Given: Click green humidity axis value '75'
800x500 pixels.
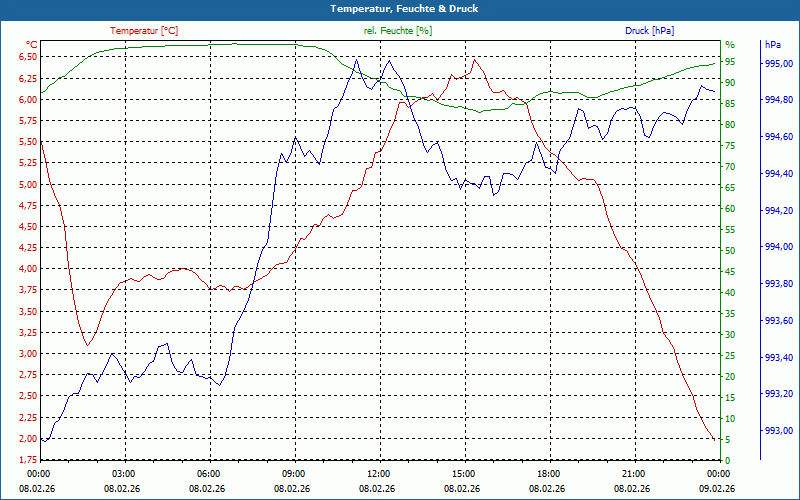Looking at the screenshot, I should 730,146.
